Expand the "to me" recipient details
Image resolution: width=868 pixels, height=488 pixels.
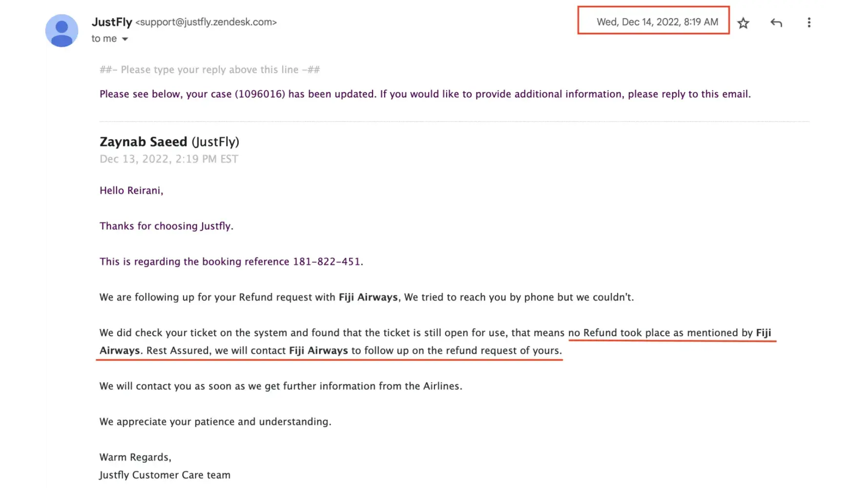(125, 39)
